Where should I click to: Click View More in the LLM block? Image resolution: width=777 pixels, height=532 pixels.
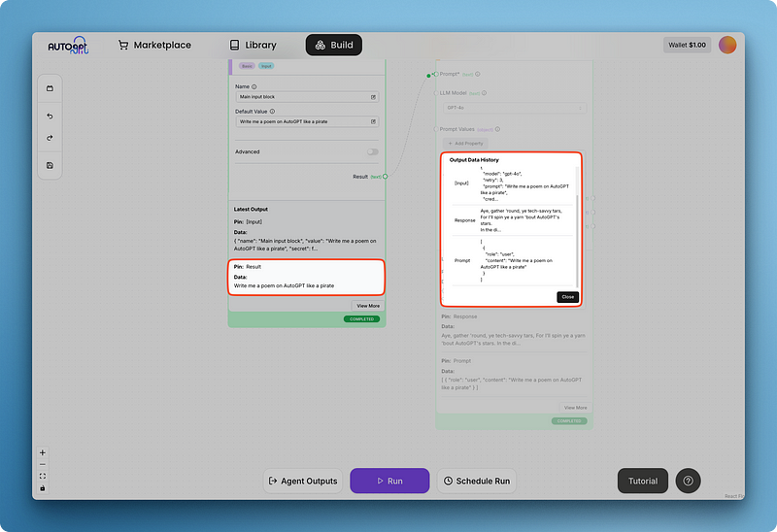[575, 408]
